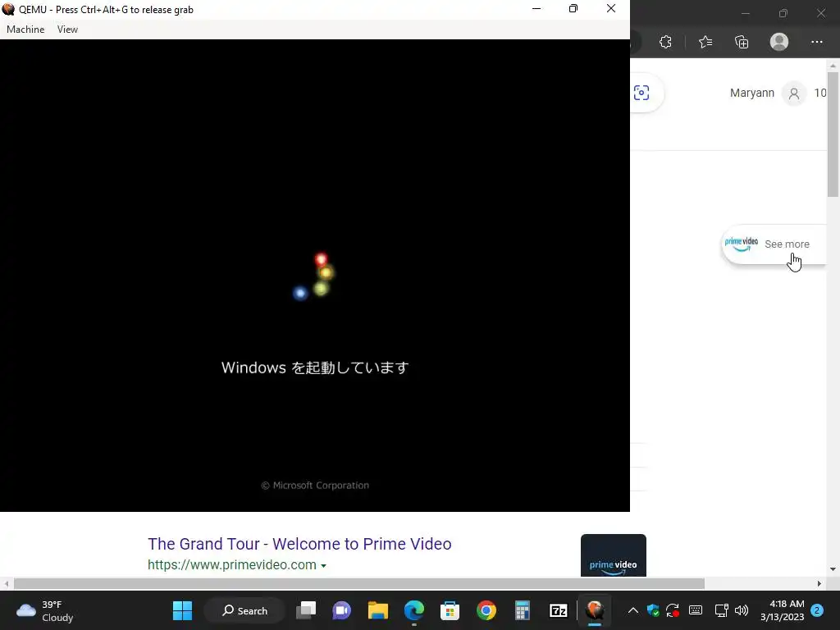Open Google Chrome from taskbar
The width and height of the screenshot is (840, 630).
pos(486,610)
